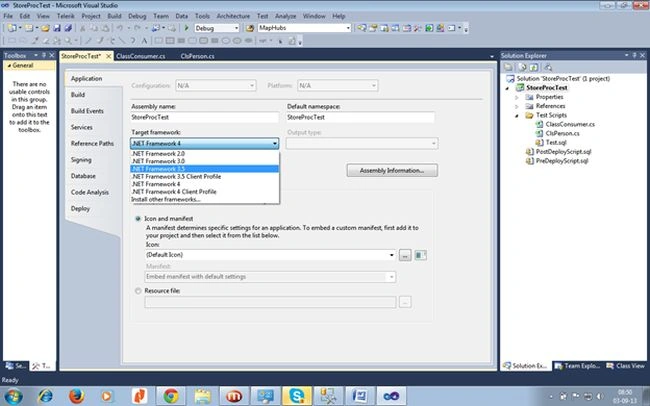Click the icon browse ellipsis button

point(405,255)
